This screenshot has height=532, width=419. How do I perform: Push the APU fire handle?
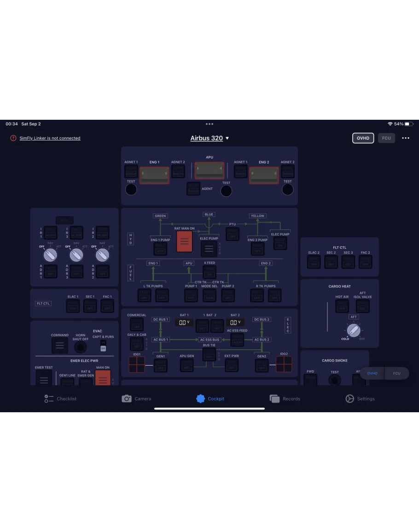click(209, 170)
